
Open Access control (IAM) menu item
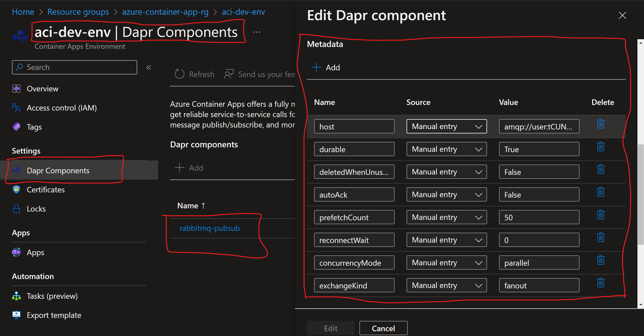(x=62, y=108)
